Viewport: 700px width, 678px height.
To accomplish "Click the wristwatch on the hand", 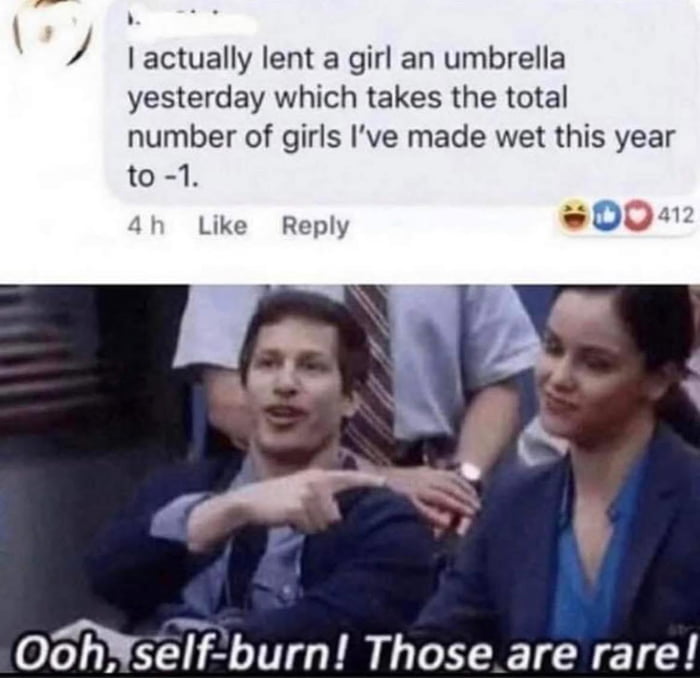I will 471,474.
